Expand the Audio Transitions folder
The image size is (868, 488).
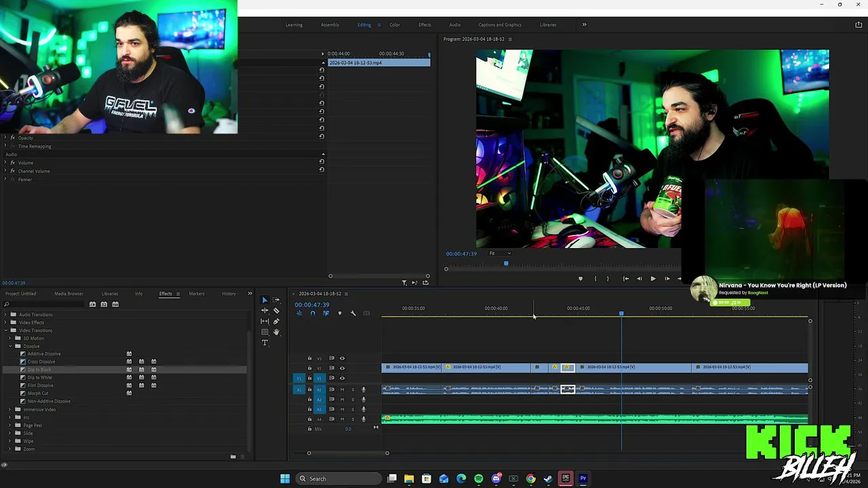[5, 314]
